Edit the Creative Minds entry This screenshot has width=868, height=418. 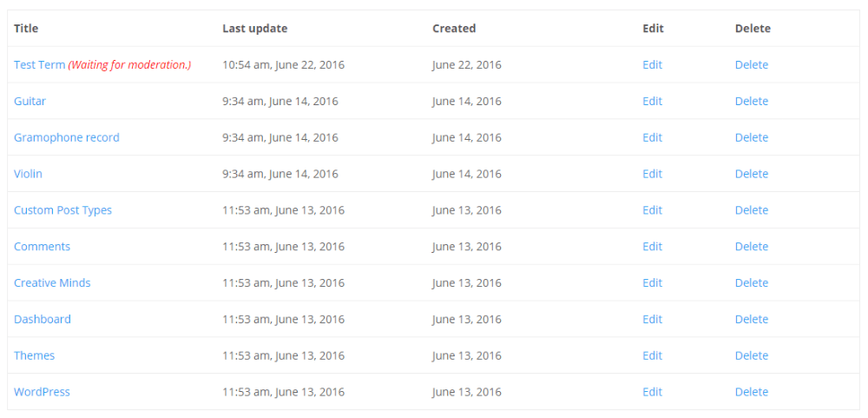coord(652,283)
